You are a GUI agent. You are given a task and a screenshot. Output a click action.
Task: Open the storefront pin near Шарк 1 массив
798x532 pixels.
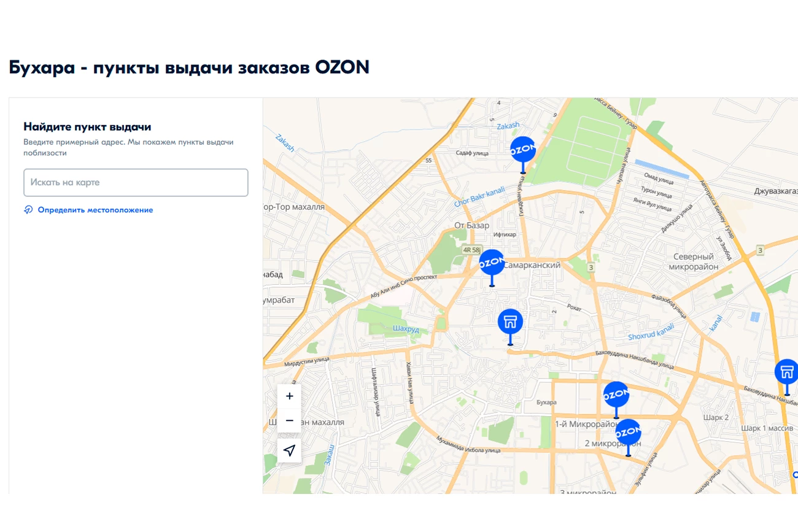787,372
